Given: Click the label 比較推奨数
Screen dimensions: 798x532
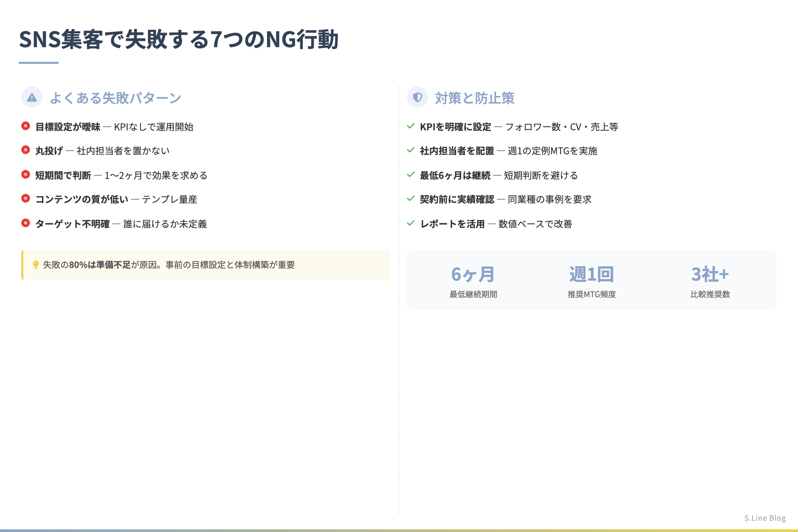Looking at the screenshot, I should tap(710, 294).
